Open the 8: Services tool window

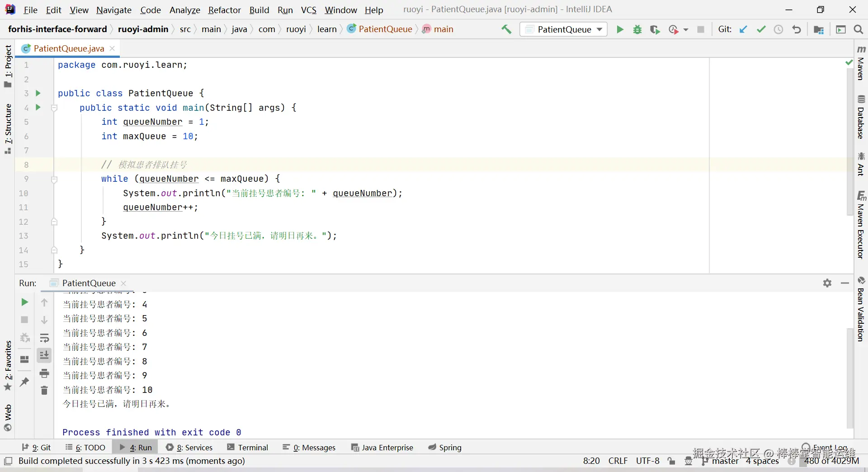click(x=189, y=447)
